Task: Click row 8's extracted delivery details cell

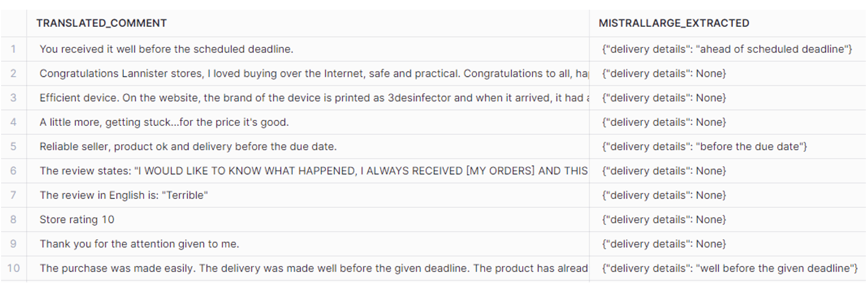Action: [727, 219]
